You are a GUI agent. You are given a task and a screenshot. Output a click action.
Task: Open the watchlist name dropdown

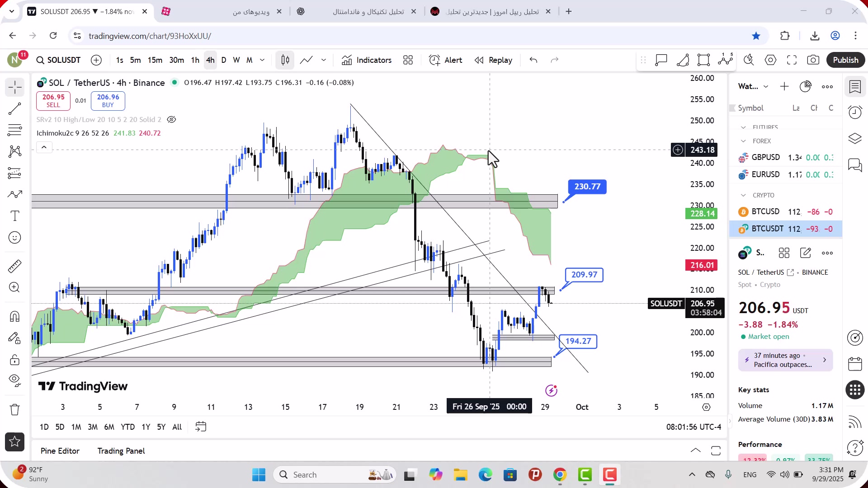click(753, 86)
